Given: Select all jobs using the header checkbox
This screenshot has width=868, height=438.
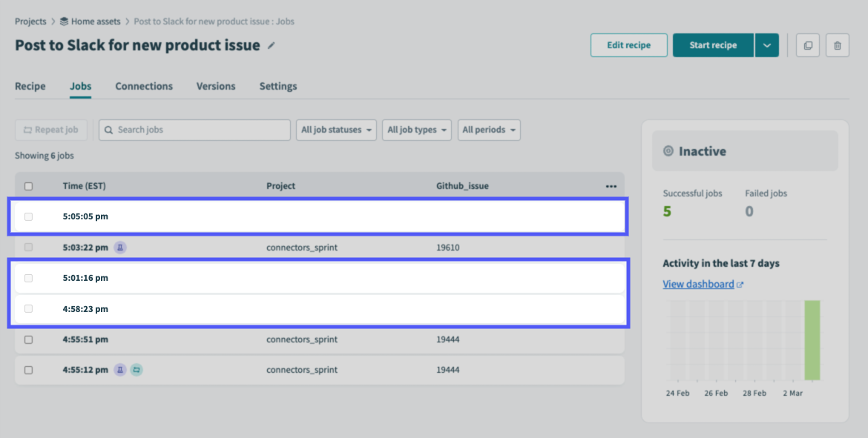Looking at the screenshot, I should click(x=28, y=186).
